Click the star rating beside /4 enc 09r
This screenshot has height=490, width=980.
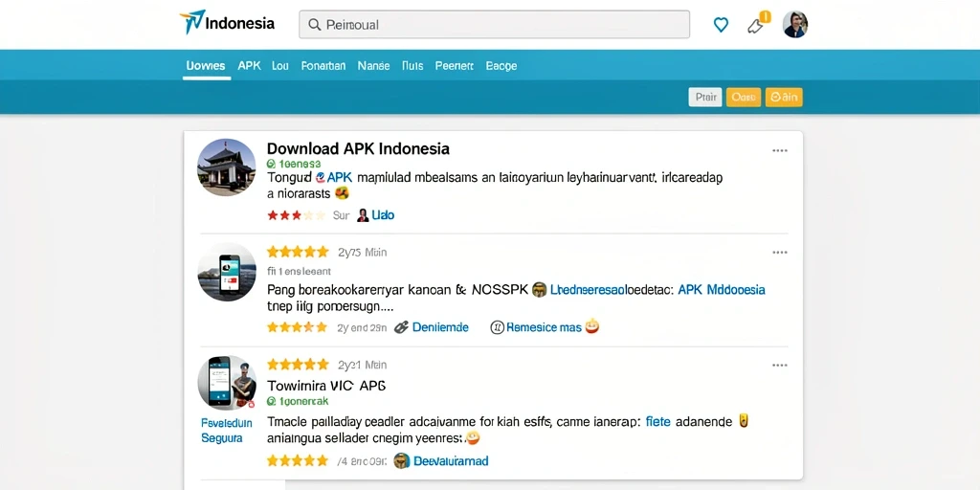click(297, 461)
